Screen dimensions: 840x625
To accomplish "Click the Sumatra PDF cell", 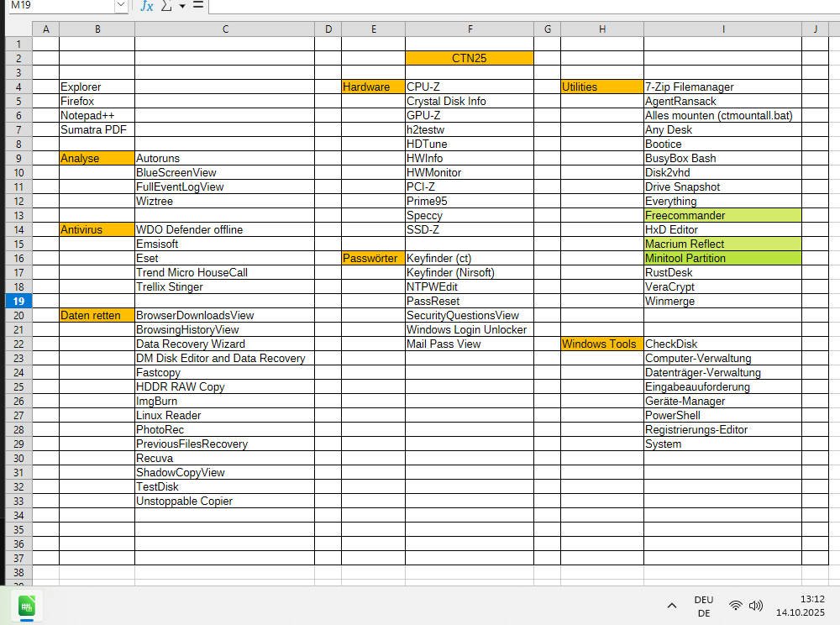I will point(97,129).
